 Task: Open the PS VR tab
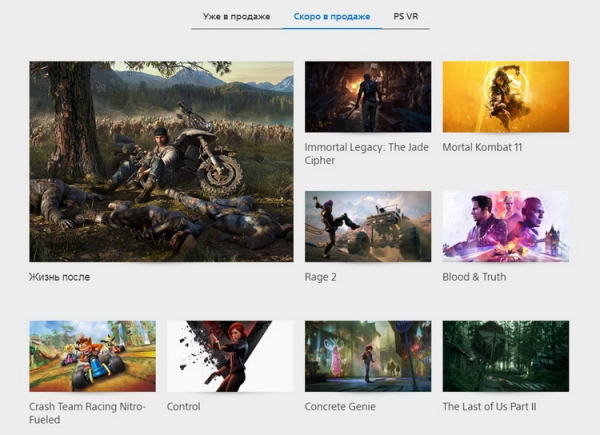pyautogui.click(x=406, y=16)
